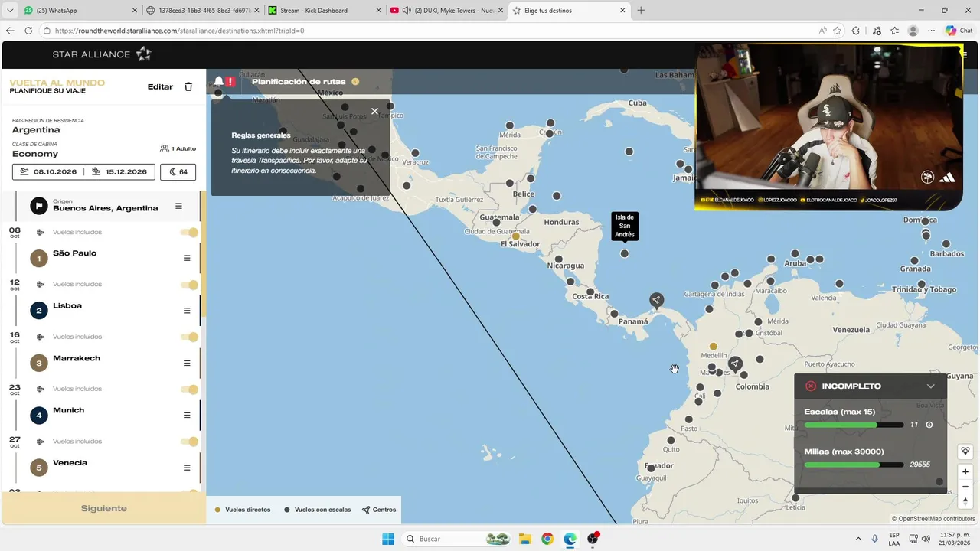
Task: Change the Argentina residence country
Action: tap(36, 130)
